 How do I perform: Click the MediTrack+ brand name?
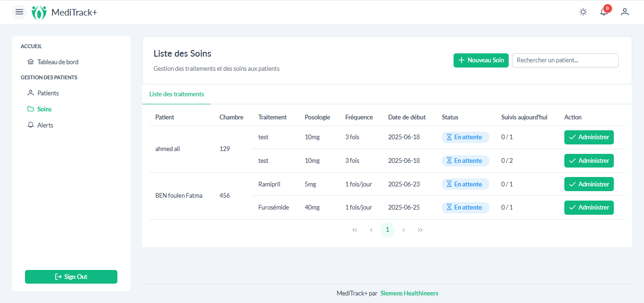[74, 12]
